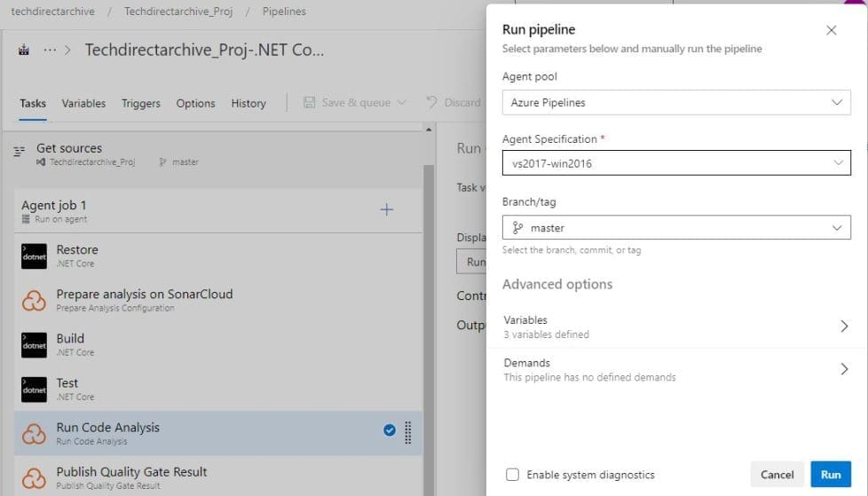
Task: Expand the Demands section
Action: (675, 369)
